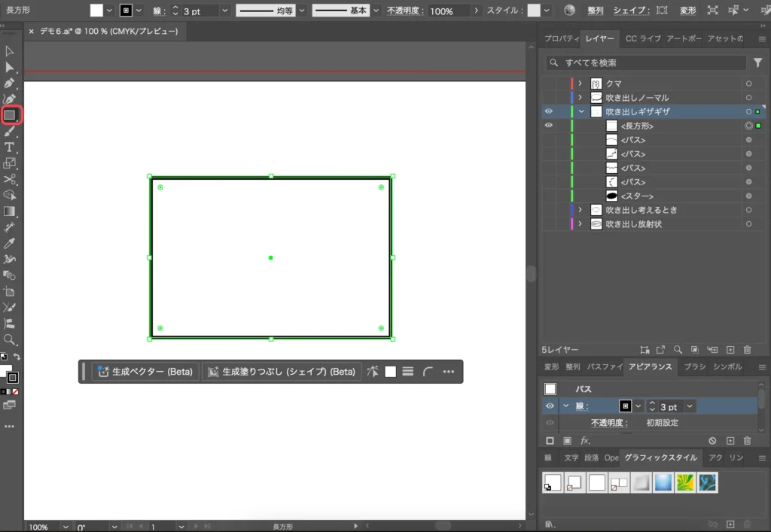This screenshot has width=771, height=532.
Task: Select the Scissors tool
Action: click(x=10, y=179)
